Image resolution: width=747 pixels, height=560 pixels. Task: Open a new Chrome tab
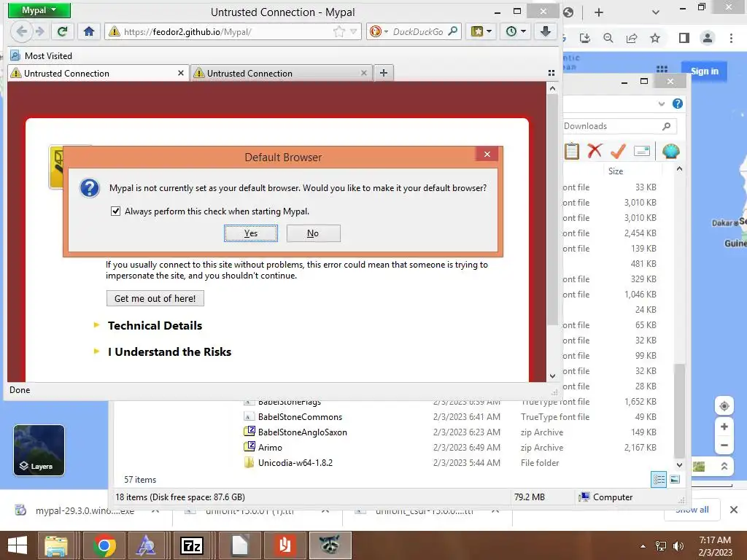point(599,12)
